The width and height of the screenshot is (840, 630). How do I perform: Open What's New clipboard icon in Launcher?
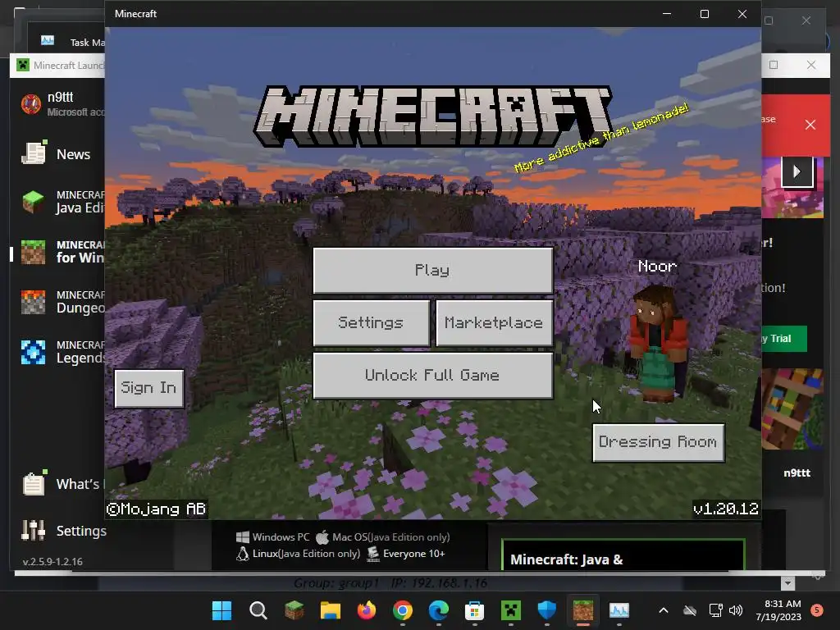point(34,483)
